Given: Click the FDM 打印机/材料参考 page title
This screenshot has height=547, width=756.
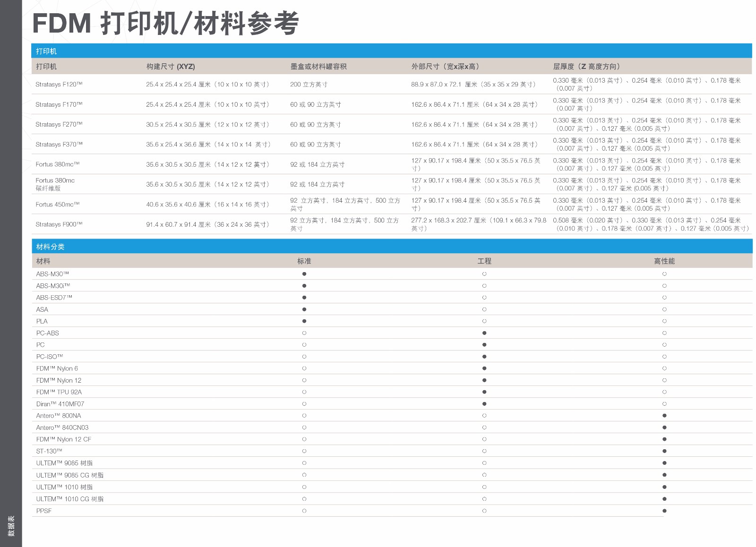Looking at the screenshot, I should click(x=165, y=23).
